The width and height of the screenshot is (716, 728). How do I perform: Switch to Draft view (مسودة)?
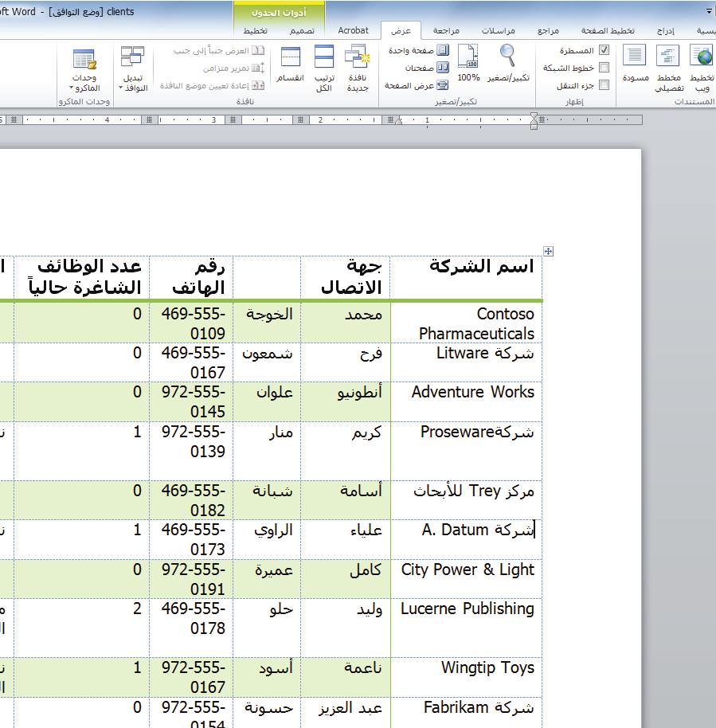[635, 64]
